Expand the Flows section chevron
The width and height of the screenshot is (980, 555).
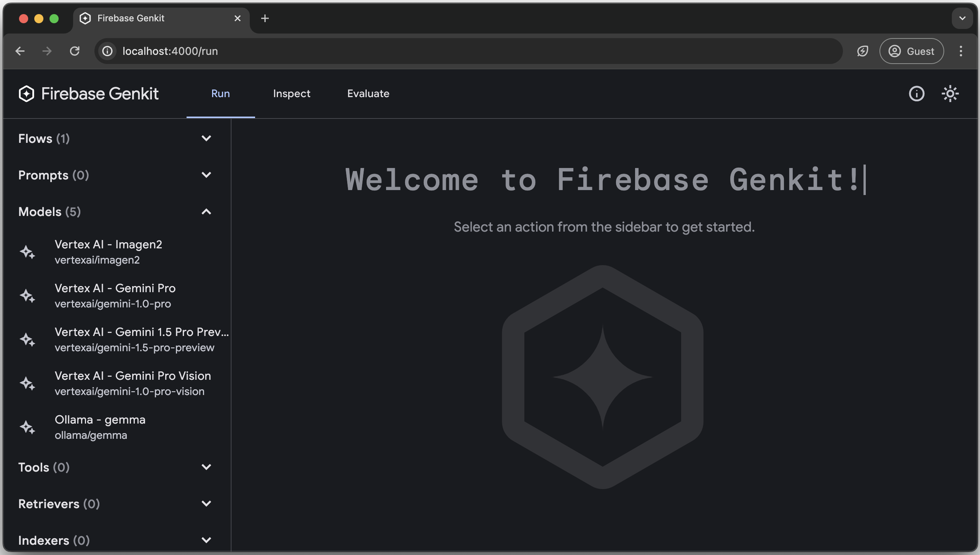[x=207, y=139]
